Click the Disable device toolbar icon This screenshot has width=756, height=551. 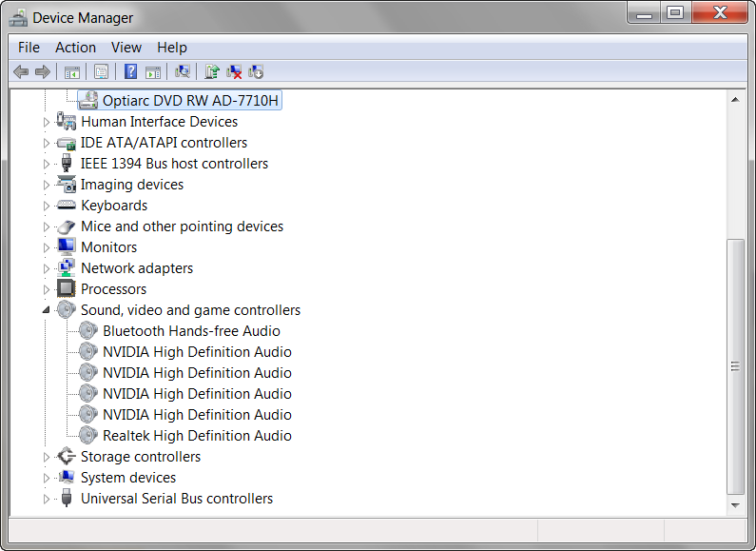point(256,72)
